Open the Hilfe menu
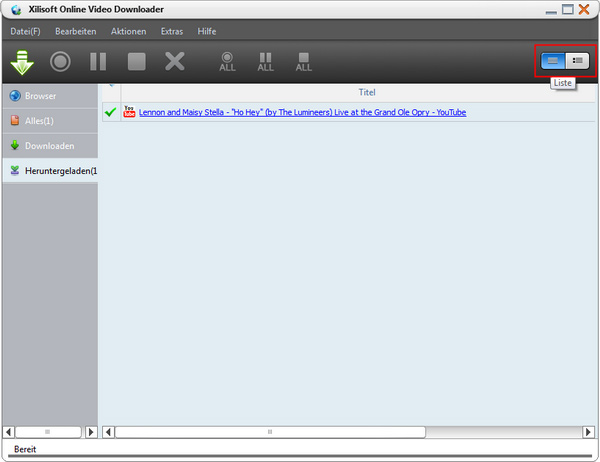The image size is (600, 462). click(207, 31)
